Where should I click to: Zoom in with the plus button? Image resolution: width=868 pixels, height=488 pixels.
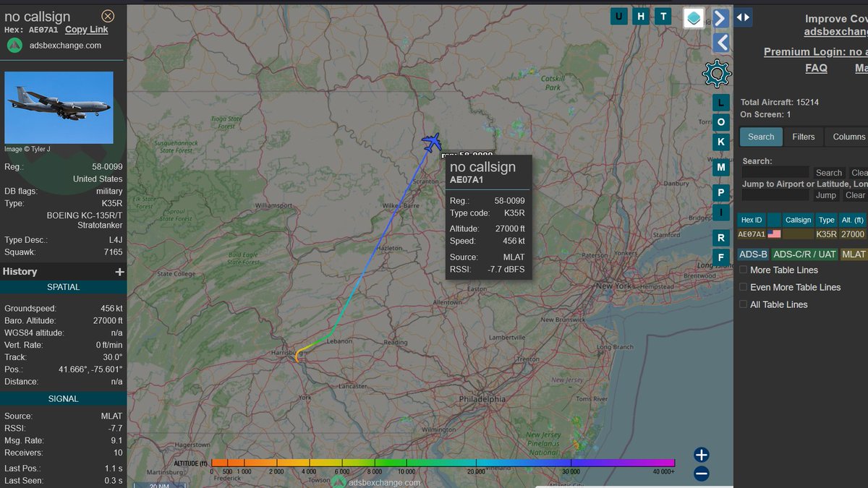click(x=701, y=455)
